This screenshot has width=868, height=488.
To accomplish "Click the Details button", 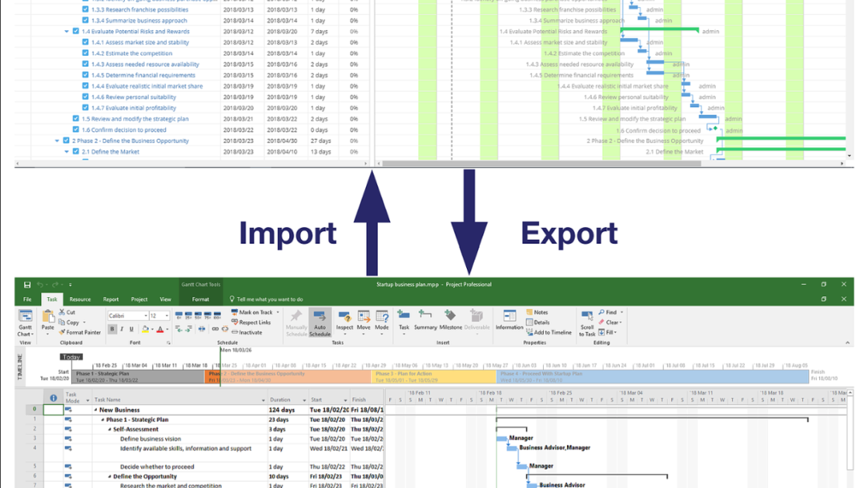I will point(538,323).
